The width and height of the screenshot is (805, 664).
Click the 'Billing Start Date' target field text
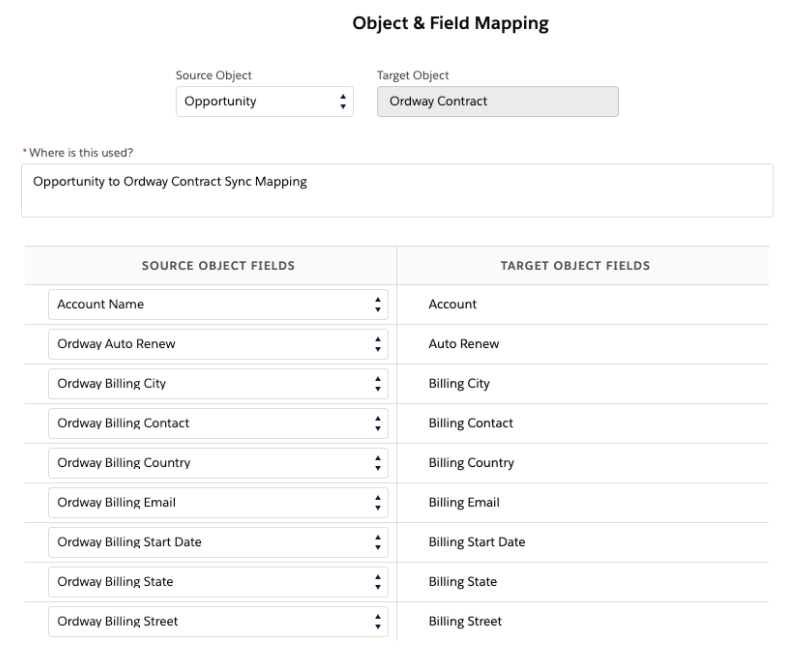pyautogui.click(x=477, y=542)
